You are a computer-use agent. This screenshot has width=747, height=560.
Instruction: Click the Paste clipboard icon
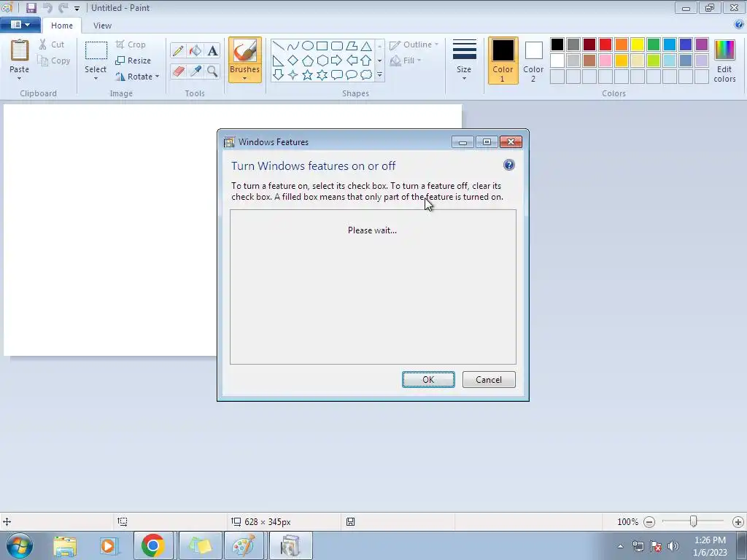click(x=20, y=50)
